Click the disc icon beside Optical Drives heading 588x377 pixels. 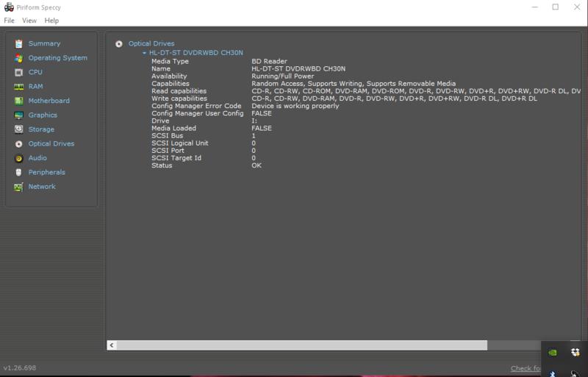pyautogui.click(x=119, y=44)
